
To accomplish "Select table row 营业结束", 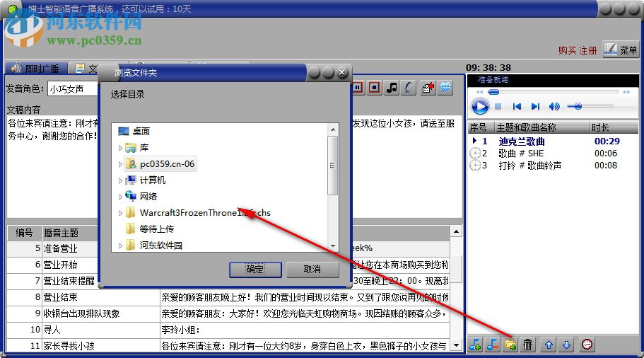I will (228, 297).
